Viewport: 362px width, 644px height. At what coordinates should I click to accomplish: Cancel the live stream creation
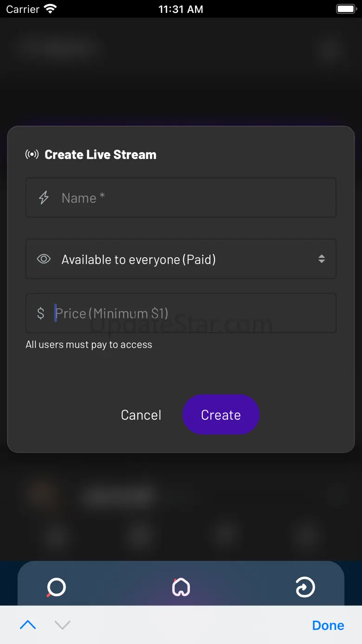click(141, 415)
